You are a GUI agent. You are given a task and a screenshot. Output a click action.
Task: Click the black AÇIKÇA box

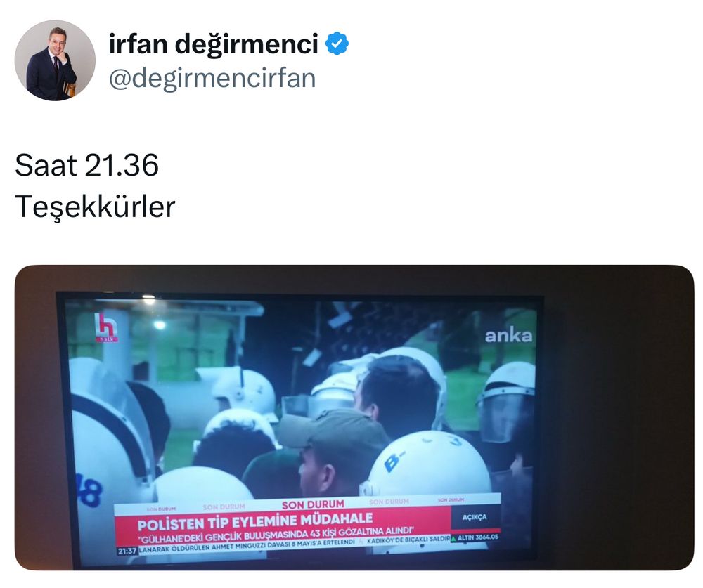475,517
